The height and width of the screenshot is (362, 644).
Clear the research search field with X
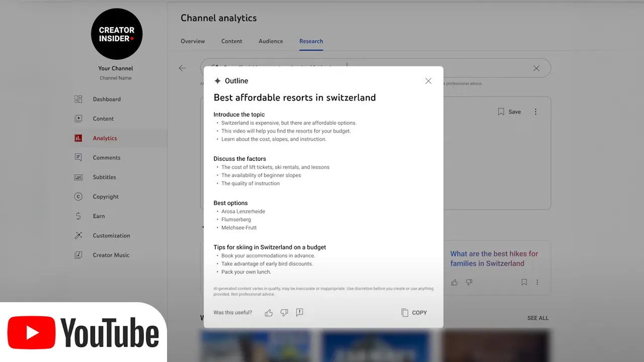tap(536, 68)
